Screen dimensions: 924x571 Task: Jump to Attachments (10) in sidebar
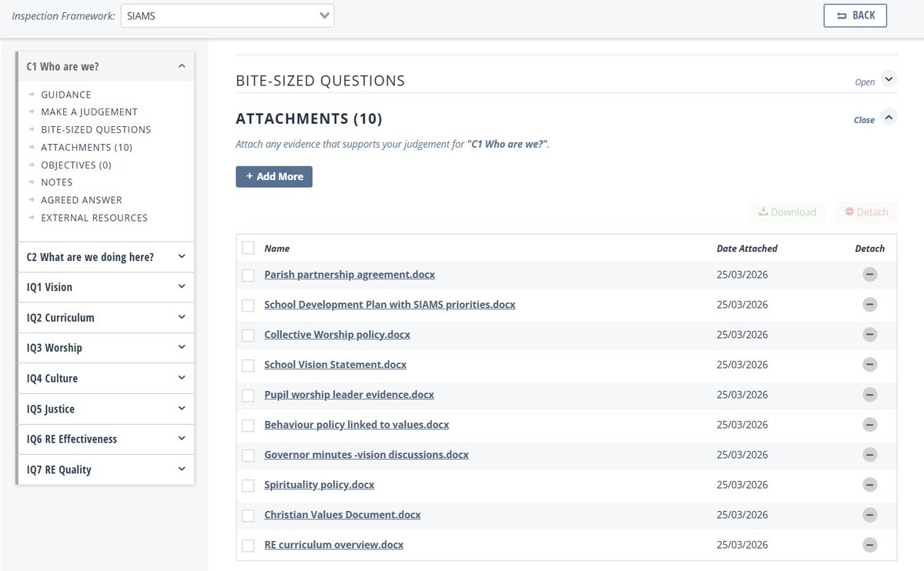coord(87,148)
